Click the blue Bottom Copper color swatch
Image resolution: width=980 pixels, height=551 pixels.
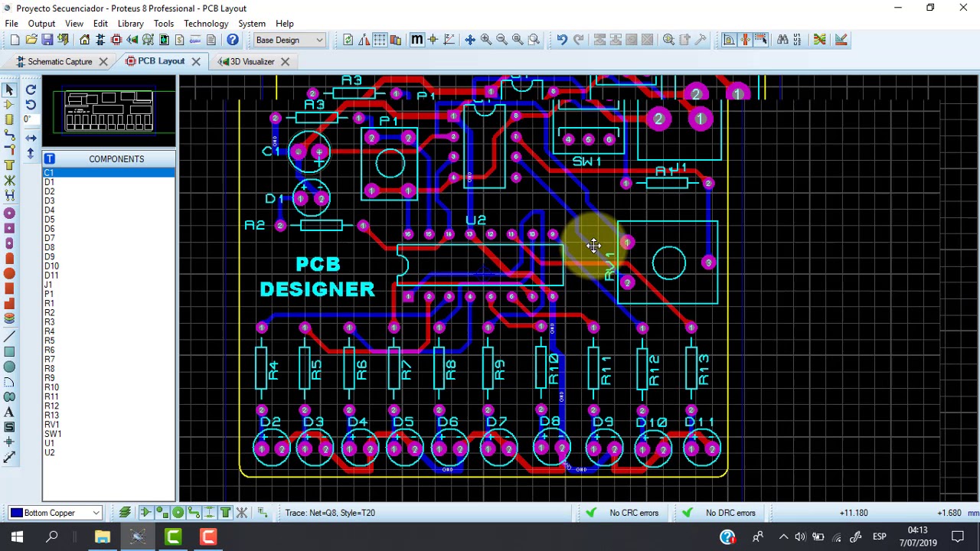coord(16,513)
